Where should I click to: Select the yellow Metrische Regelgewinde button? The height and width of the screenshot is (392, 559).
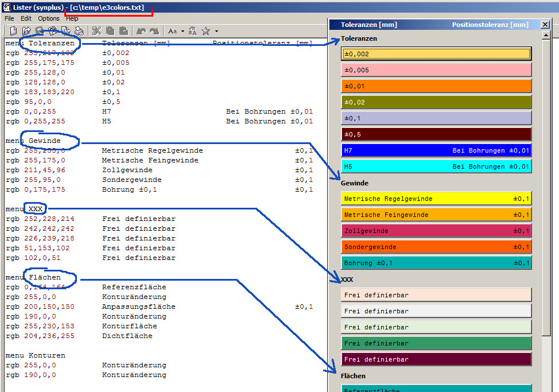coord(436,199)
